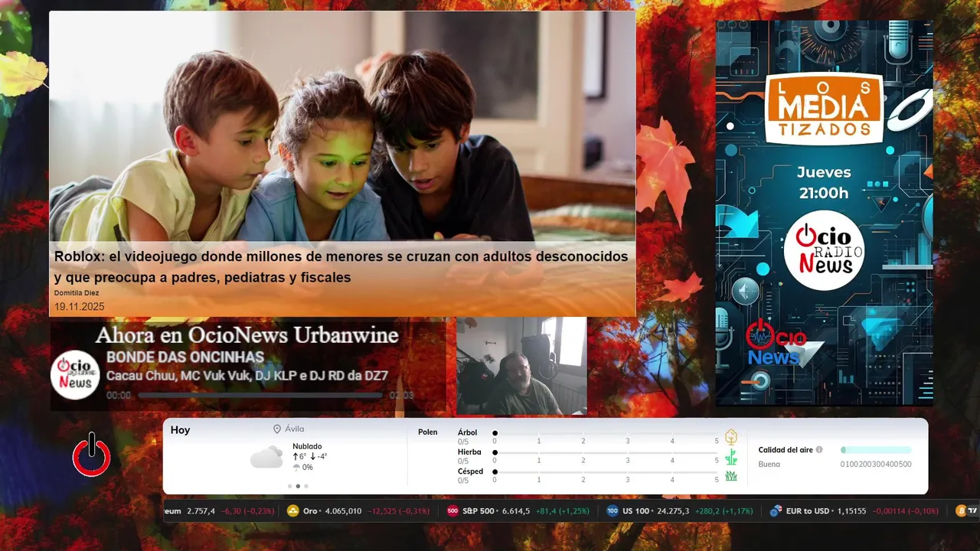Click the US 100 24.275,3 ticker entry

[x=680, y=510]
